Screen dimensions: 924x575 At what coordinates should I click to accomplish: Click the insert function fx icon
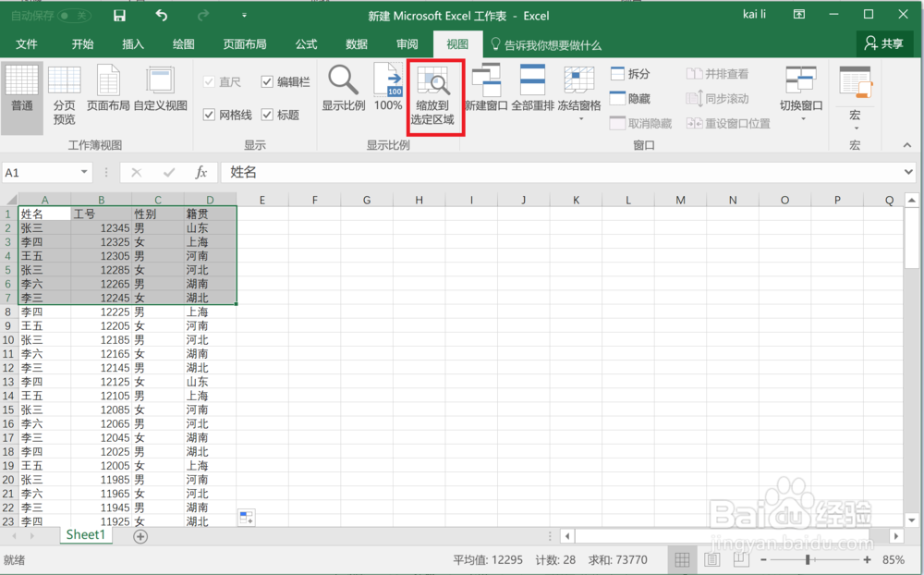tap(201, 172)
